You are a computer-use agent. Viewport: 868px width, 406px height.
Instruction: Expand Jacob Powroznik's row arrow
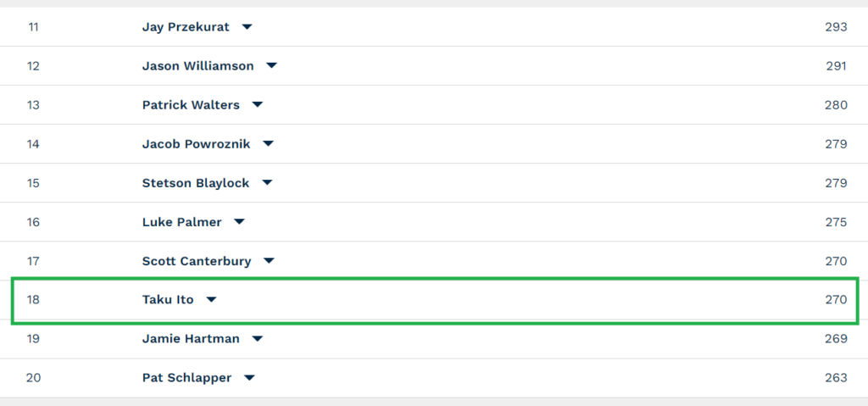tap(268, 144)
